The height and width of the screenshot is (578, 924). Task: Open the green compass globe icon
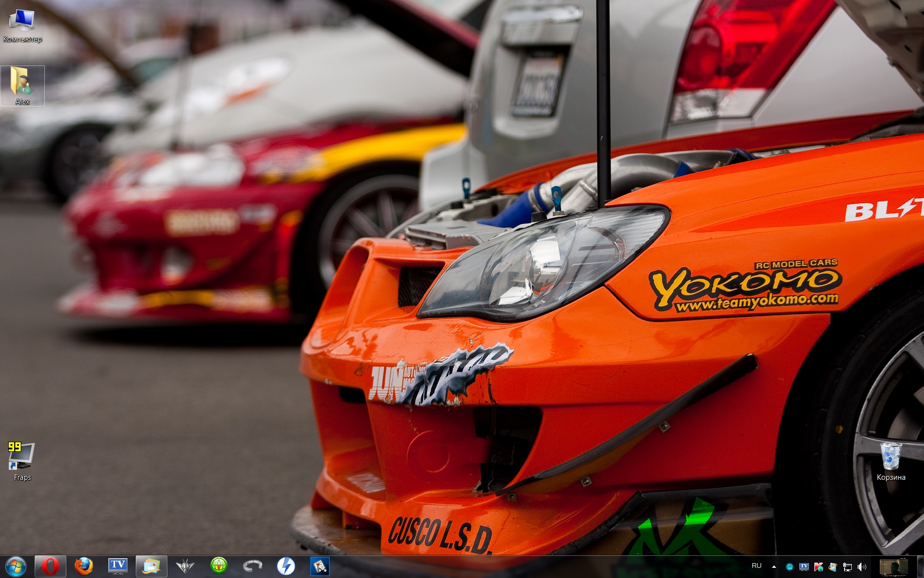[219, 566]
